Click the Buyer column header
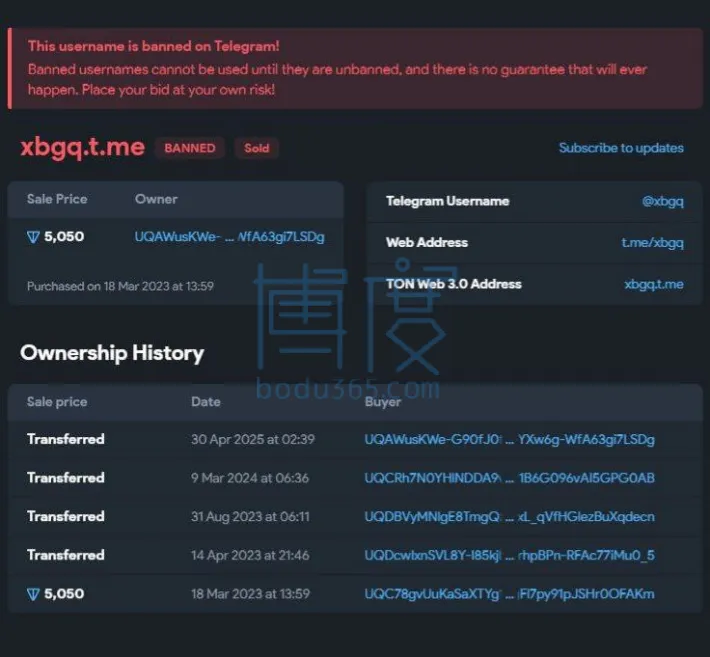The image size is (710, 657). pos(383,402)
